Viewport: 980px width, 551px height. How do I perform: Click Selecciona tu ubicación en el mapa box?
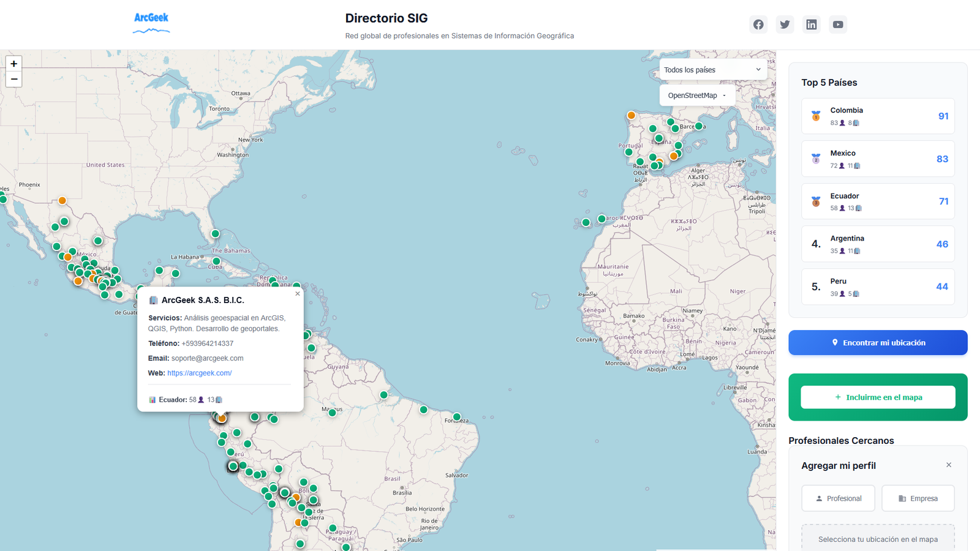pos(878,538)
